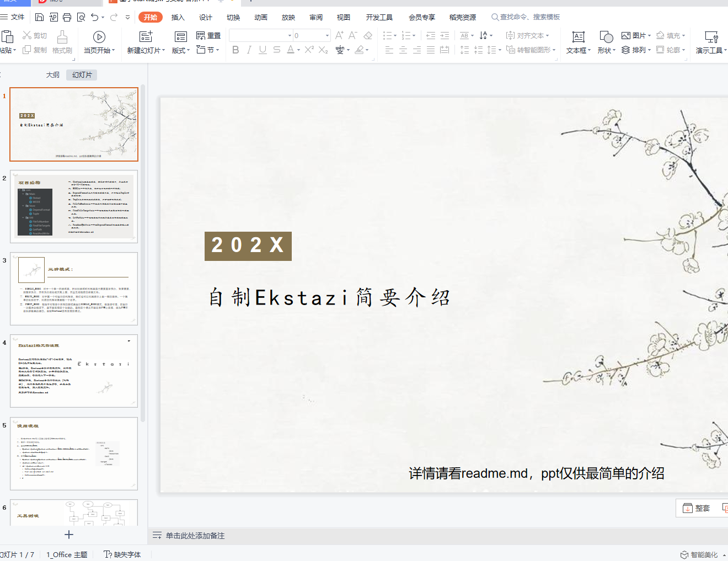This screenshot has width=728, height=561.
Task: Switch to the Design (设计) tab
Action: coord(206,17)
